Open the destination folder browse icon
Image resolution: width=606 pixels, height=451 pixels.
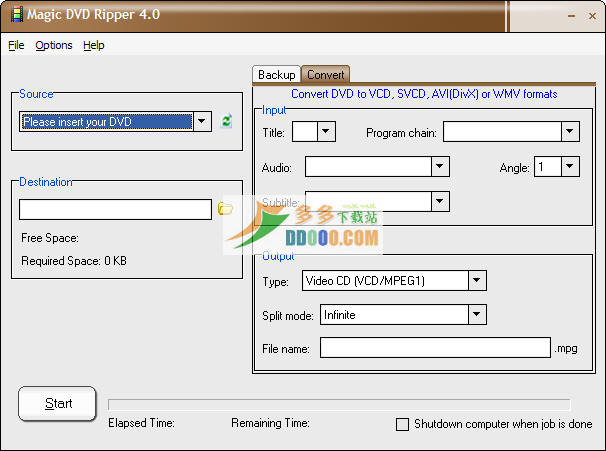pyautogui.click(x=225, y=209)
